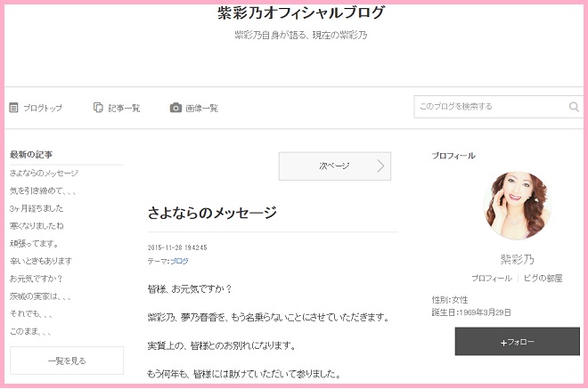Open the ブログ theme link
Viewport: 588px width, 389px height.
pyautogui.click(x=179, y=261)
